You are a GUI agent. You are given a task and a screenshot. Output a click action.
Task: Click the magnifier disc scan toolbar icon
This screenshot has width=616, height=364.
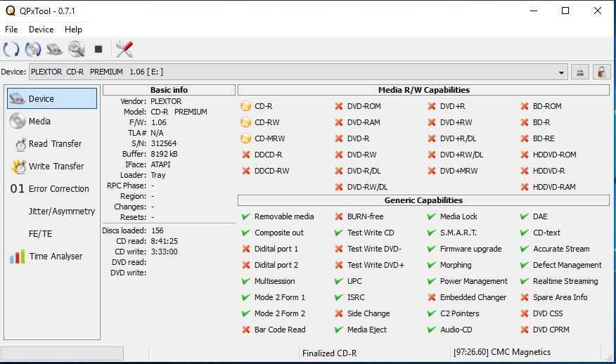click(x=76, y=49)
